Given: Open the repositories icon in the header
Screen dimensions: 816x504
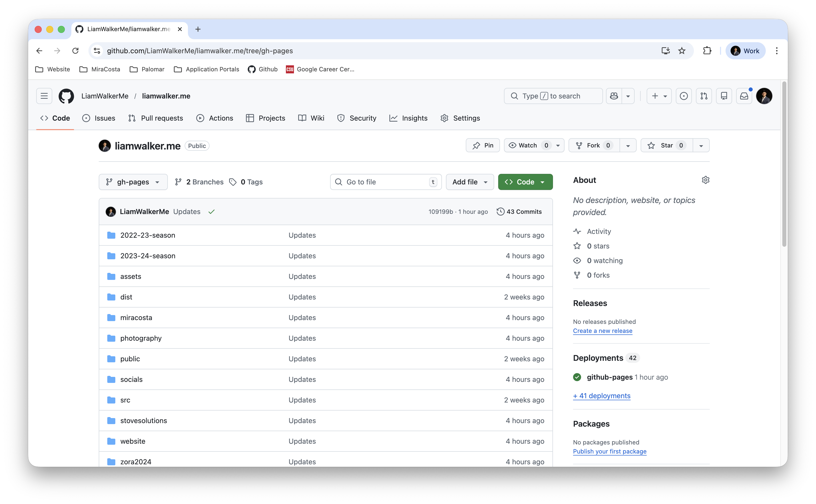Looking at the screenshot, I should pos(724,96).
